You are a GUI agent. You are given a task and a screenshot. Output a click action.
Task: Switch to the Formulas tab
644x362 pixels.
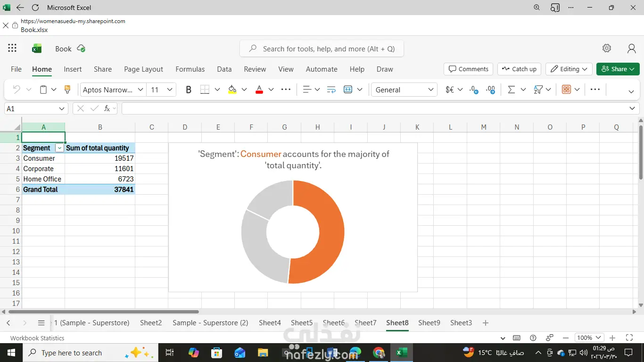(190, 69)
